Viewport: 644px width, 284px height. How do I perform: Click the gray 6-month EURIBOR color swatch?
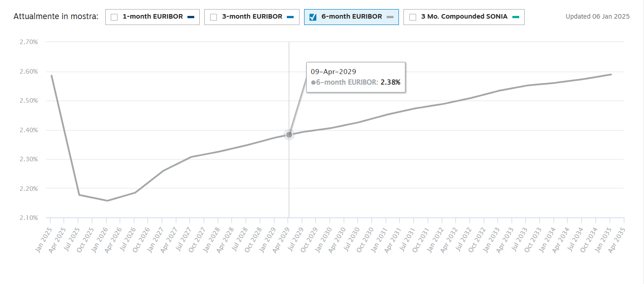point(390,17)
